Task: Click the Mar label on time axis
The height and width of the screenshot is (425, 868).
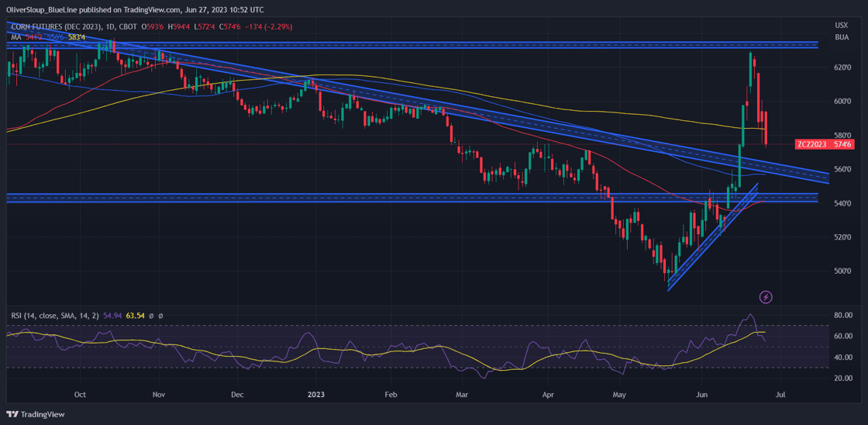Action: pos(460,395)
